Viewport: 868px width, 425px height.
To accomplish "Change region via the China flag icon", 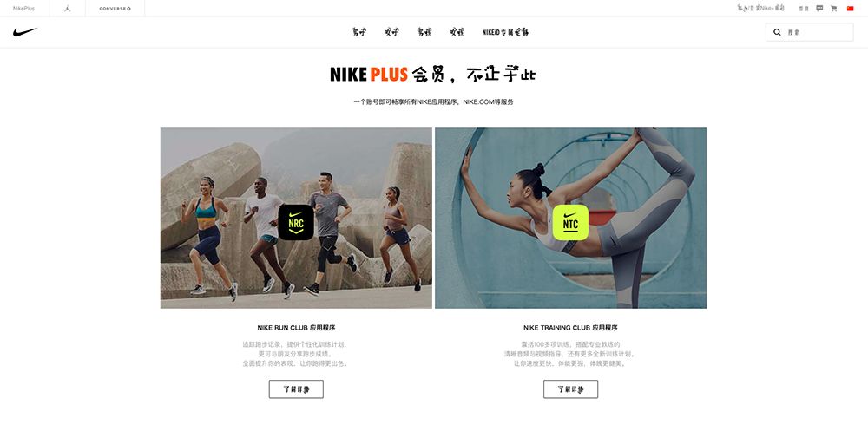I will tap(851, 9).
